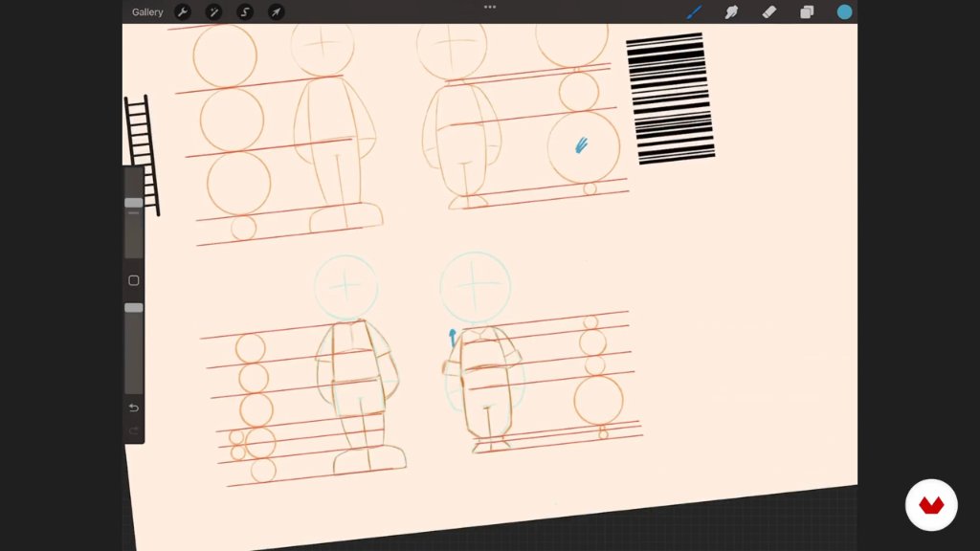Click the ladder drawing on canvas
Screen dimensions: 980x551
coord(142,155)
